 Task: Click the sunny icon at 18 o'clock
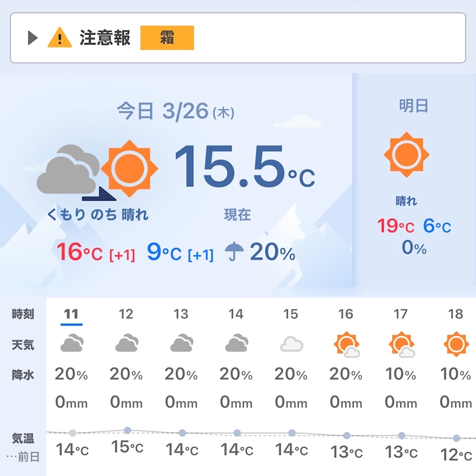(456, 344)
